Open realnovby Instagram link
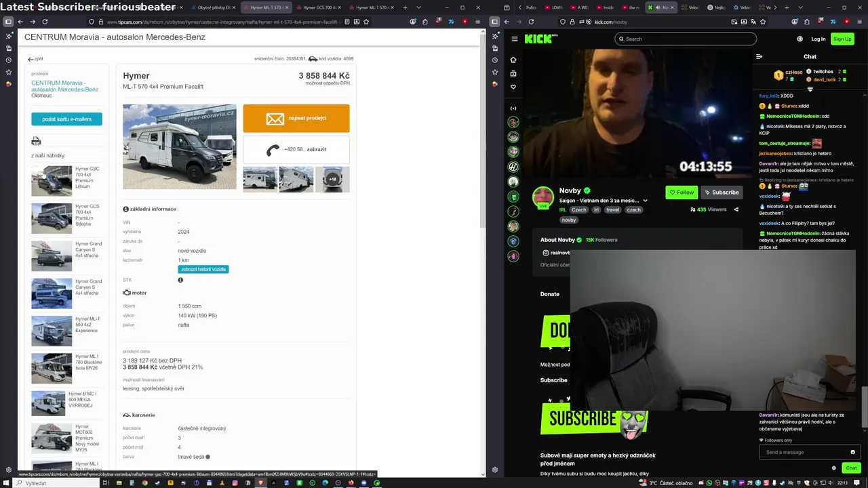The image size is (868, 488). click(557, 253)
